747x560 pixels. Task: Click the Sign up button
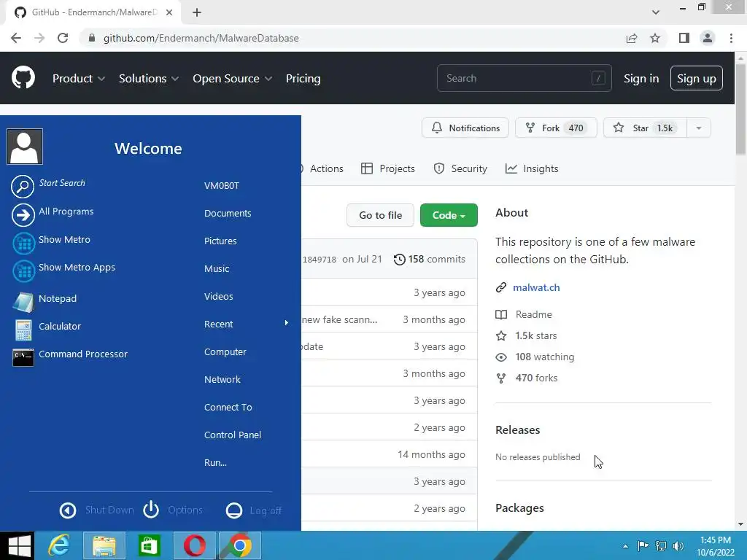(697, 78)
